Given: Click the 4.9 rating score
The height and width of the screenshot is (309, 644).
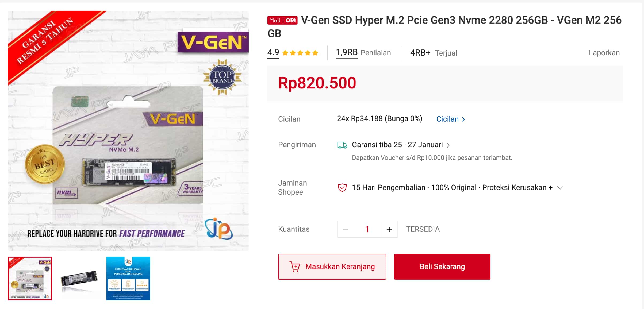Looking at the screenshot, I should 273,52.
